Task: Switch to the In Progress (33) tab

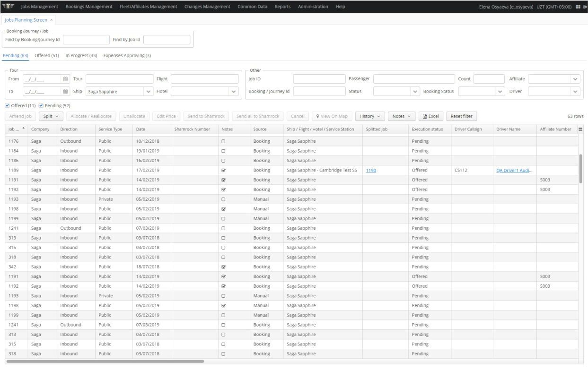Action: 81,56
